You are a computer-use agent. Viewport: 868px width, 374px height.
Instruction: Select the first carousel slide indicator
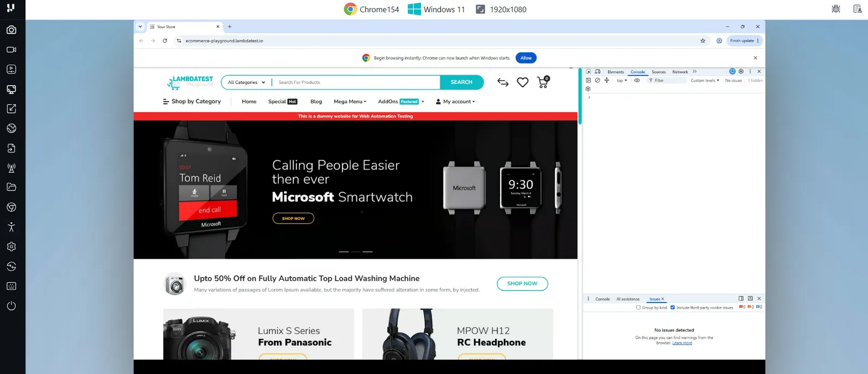tap(343, 252)
